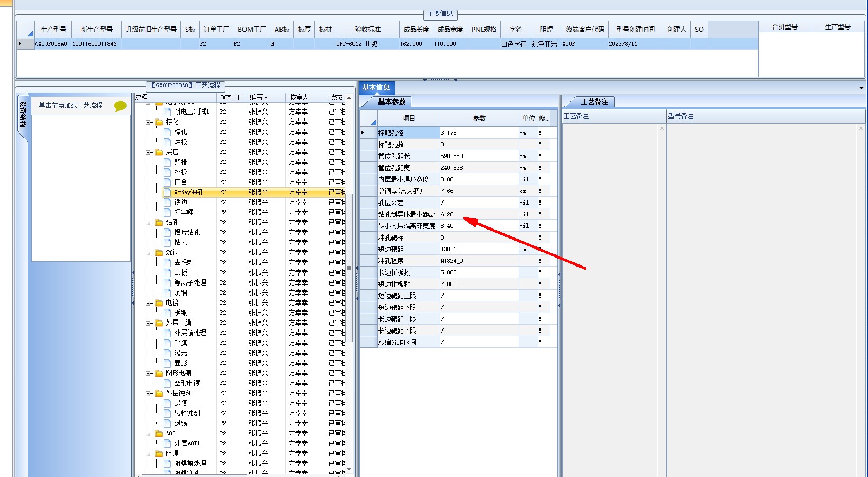Click the document icon beside 贴膜
Screen dimensions: 868x477
coord(167,343)
